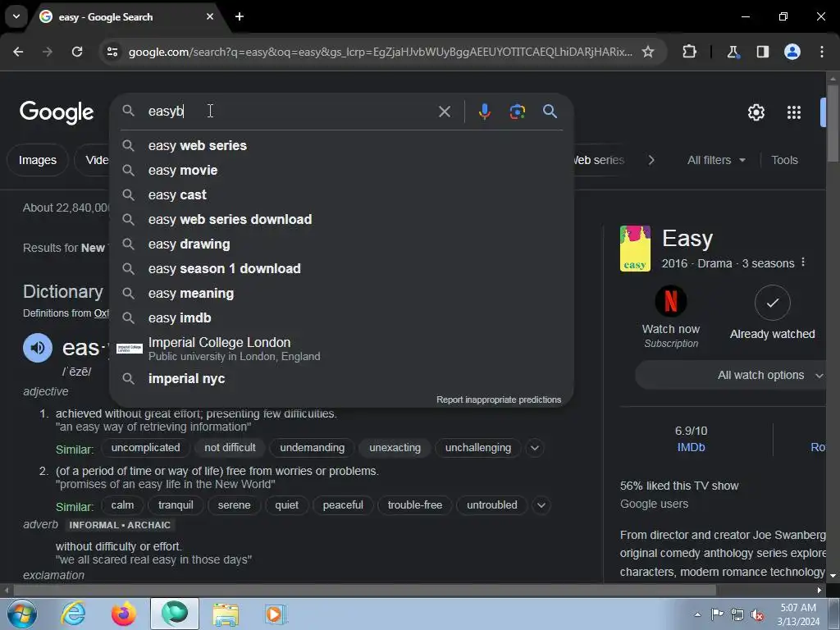Select suggestion easy cast
The width and height of the screenshot is (840, 630).
pyautogui.click(x=341, y=194)
